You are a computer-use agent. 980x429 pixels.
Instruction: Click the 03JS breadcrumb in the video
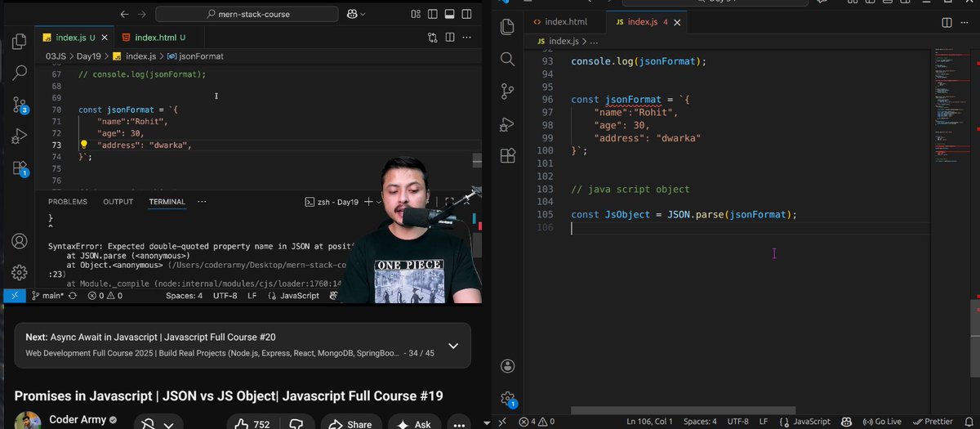[56, 56]
